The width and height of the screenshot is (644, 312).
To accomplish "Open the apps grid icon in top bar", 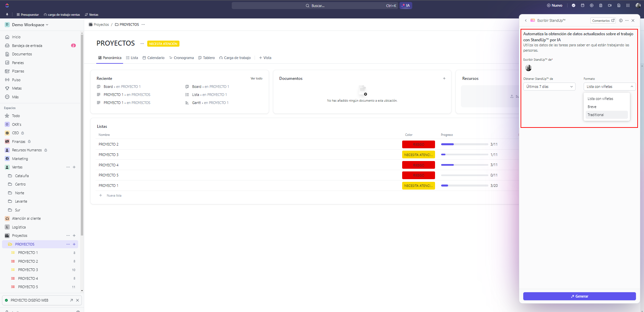I will click(x=628, y=5).
